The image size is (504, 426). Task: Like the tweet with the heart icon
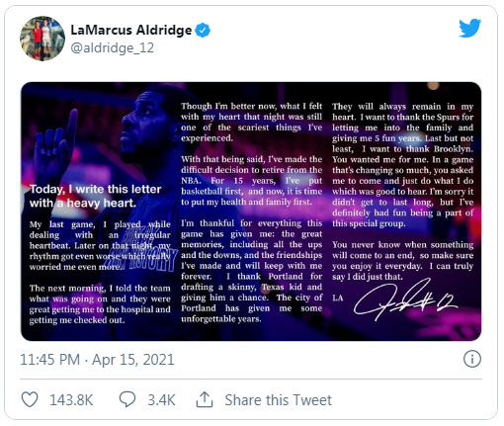click(x=30, y=399)
